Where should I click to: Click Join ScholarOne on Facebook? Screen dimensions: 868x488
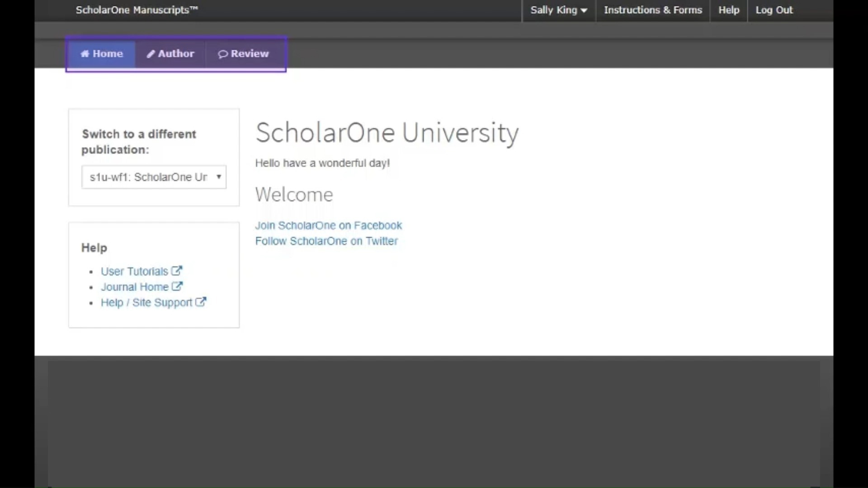point(328,225)
